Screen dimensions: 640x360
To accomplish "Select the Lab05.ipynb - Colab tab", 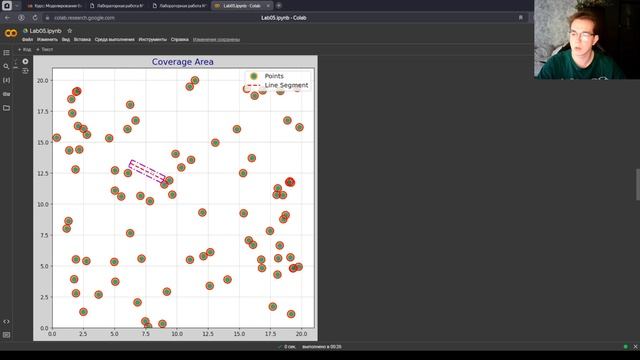I will [x=242, y=6].
